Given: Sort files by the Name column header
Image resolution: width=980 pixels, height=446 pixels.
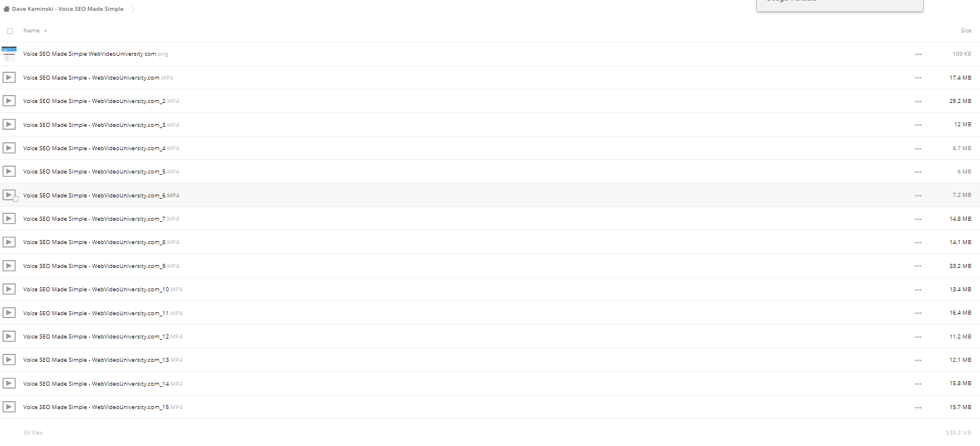Looking at the screenshot, I should (x=31, y=31).
